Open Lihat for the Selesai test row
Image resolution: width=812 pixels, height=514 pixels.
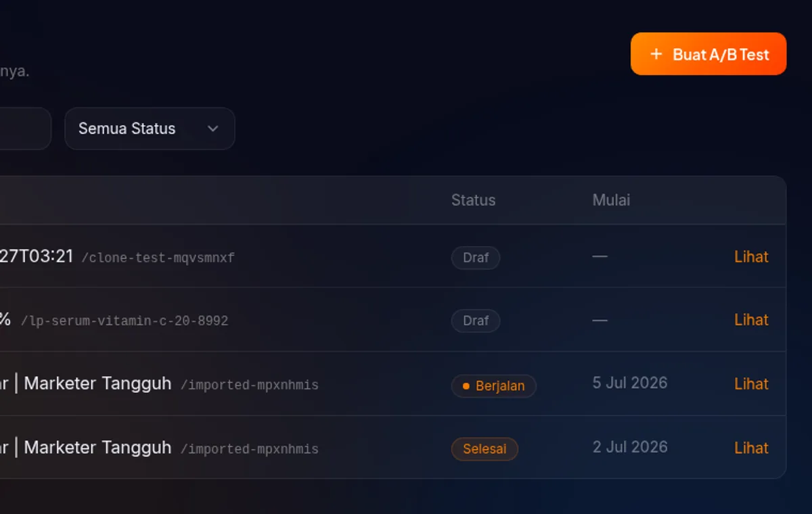click(751, 448)
